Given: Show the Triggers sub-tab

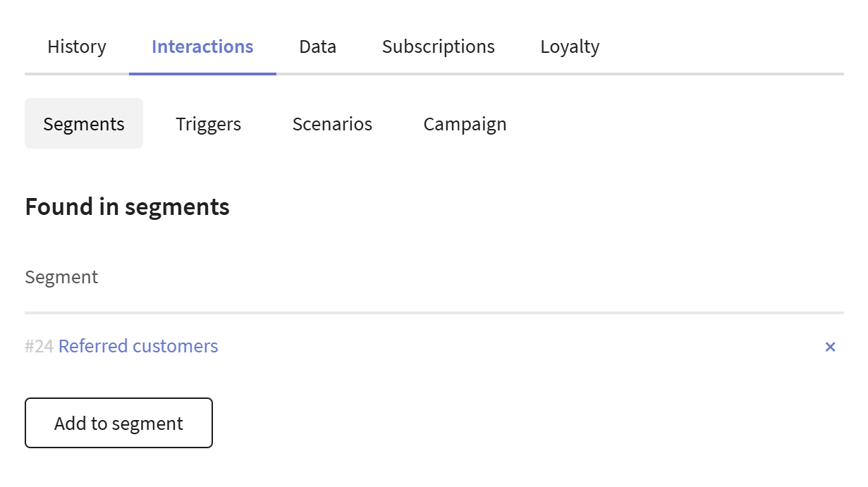Looking at the screenshot, I should tap(208, 124).
